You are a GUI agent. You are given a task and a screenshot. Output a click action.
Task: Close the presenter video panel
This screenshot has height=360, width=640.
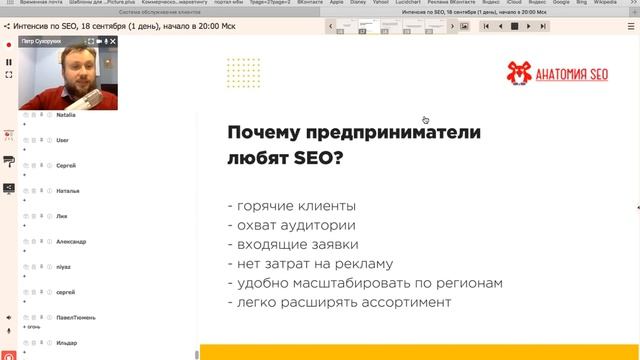[113, 41]
